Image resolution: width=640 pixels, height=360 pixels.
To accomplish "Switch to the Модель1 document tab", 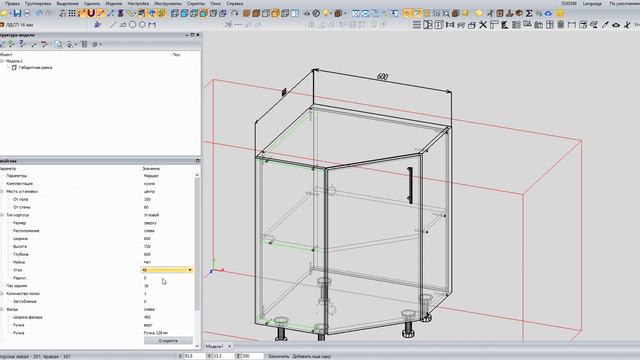I will (x=215, y=346).
